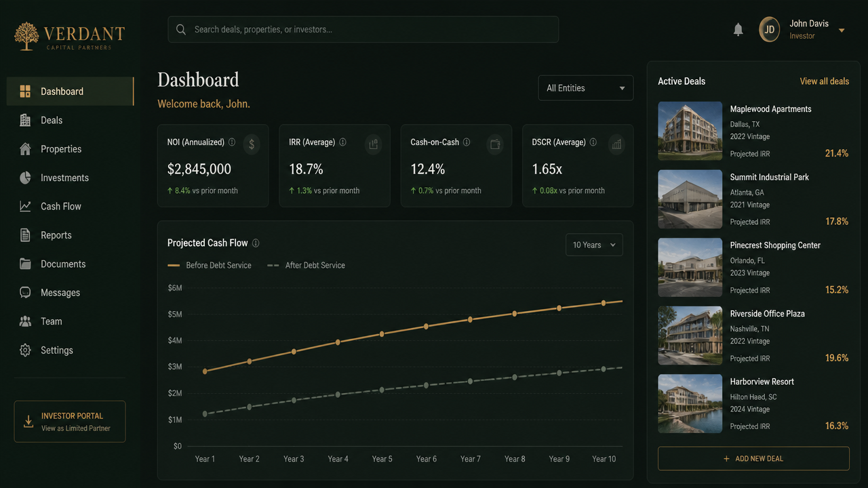868x488 pixels.
Task: Click the Reports document icon
Action: tap(25, 235)
